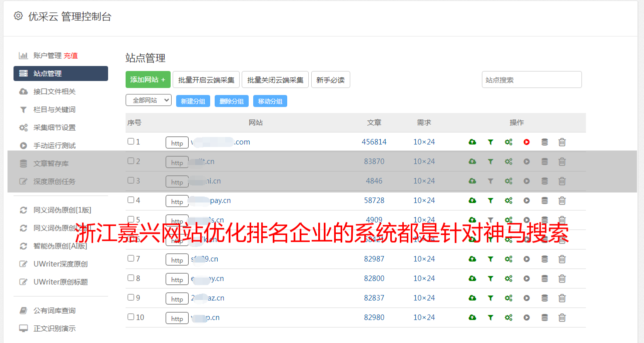Open 栏目与关键词 sidebar item
This screenshot has width=644, height=343.
[55, 109]
